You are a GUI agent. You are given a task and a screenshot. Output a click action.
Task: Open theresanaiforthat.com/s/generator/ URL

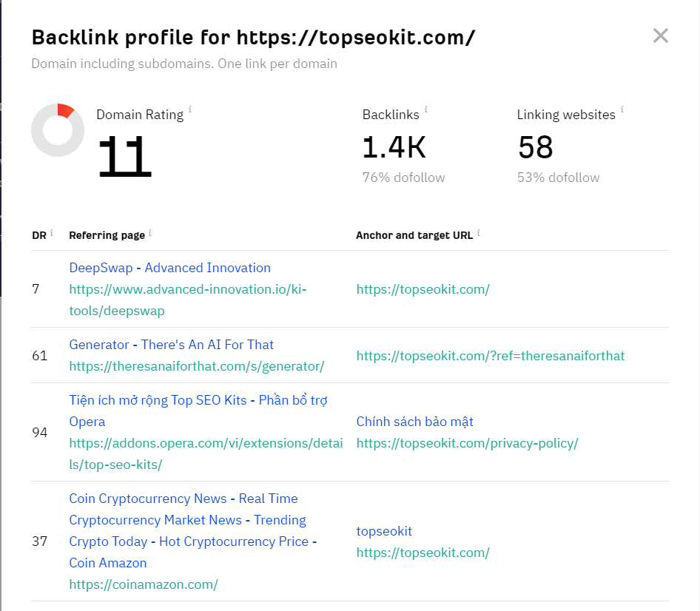[196, 366]
